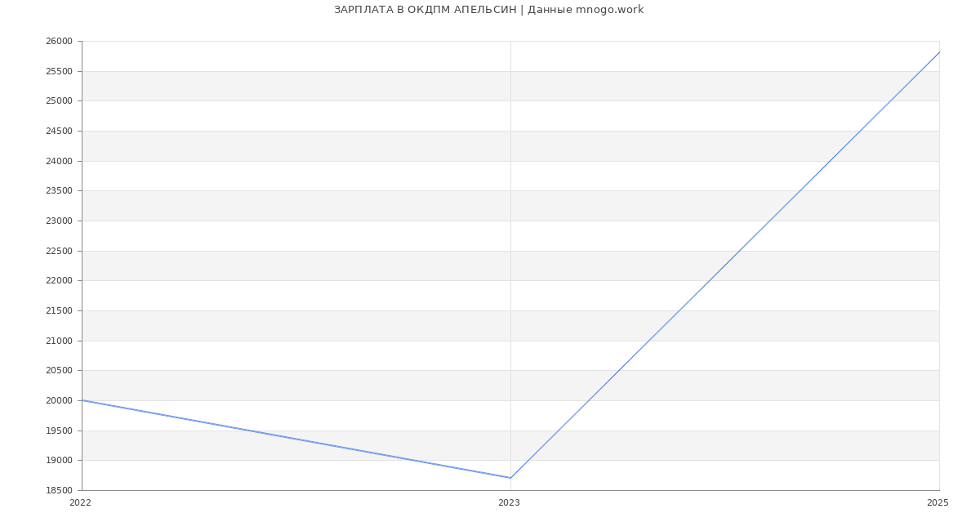This screenshot has width=980, height=531.
Task: Click the 21000 y-axis label
Action: (59, 341)
